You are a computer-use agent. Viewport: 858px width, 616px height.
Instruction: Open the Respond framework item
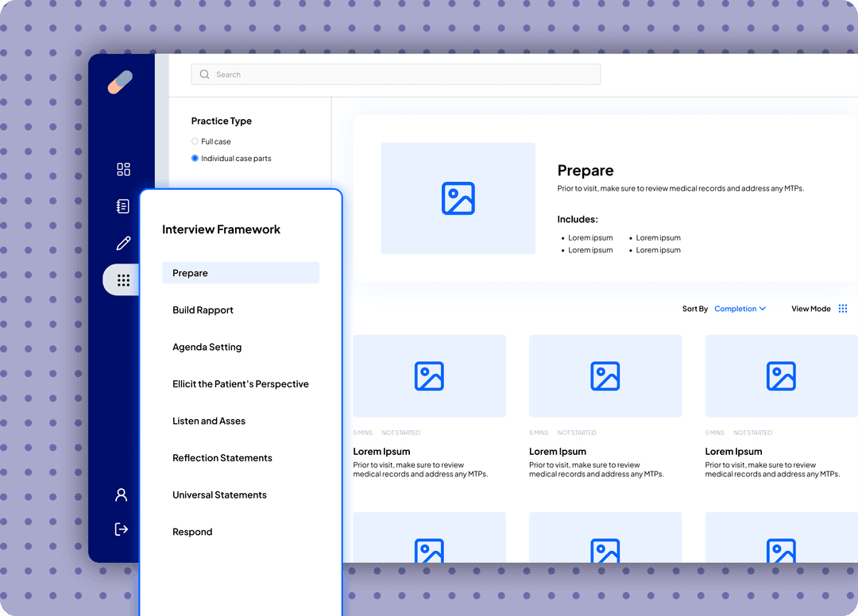192,532
